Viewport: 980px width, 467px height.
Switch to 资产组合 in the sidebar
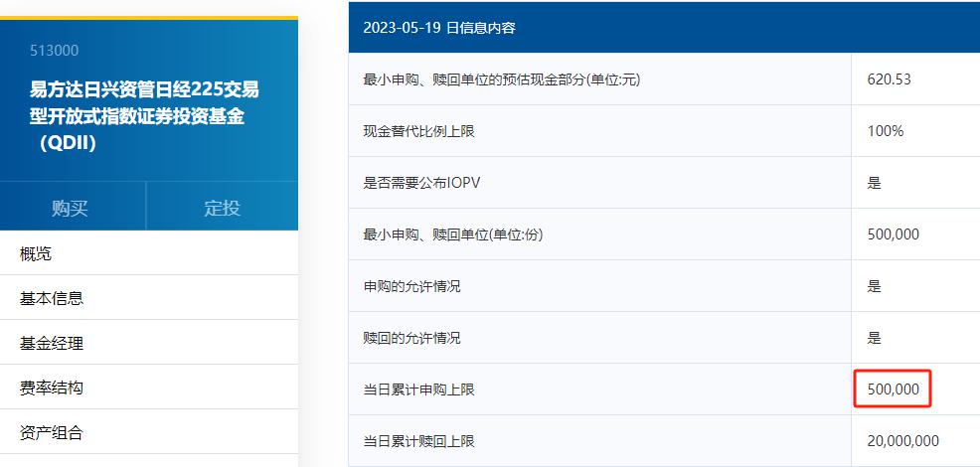click(52, 432)
